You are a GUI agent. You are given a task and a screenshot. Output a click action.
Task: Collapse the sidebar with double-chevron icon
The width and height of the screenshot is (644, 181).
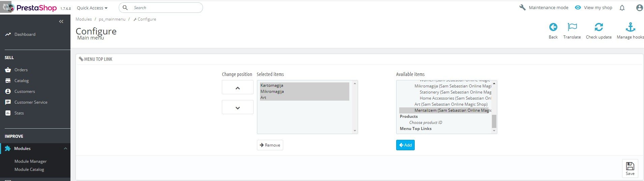tap(61, 22)
